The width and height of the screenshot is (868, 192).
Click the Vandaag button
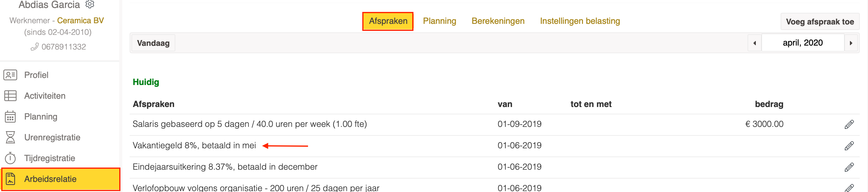[153, 43]
